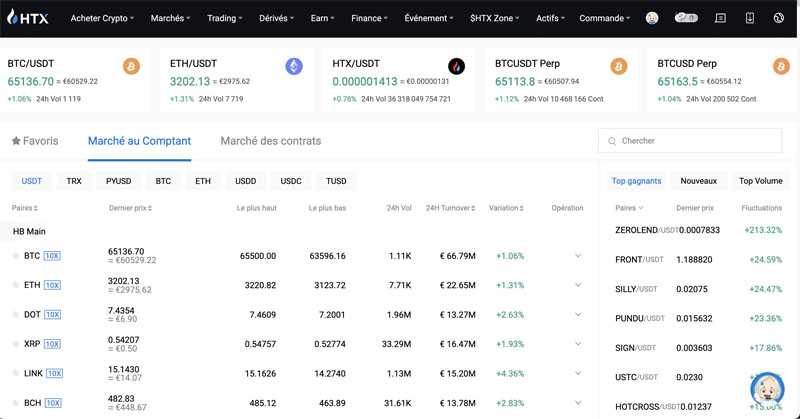Open the Earn menu
Image resolution: width=800 pixels, height=419 pixels.
tap(322, 18)
